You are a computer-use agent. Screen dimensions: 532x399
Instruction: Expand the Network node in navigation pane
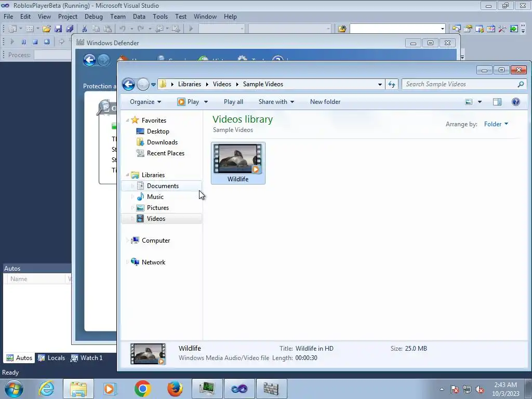click(x=128, y=262)
